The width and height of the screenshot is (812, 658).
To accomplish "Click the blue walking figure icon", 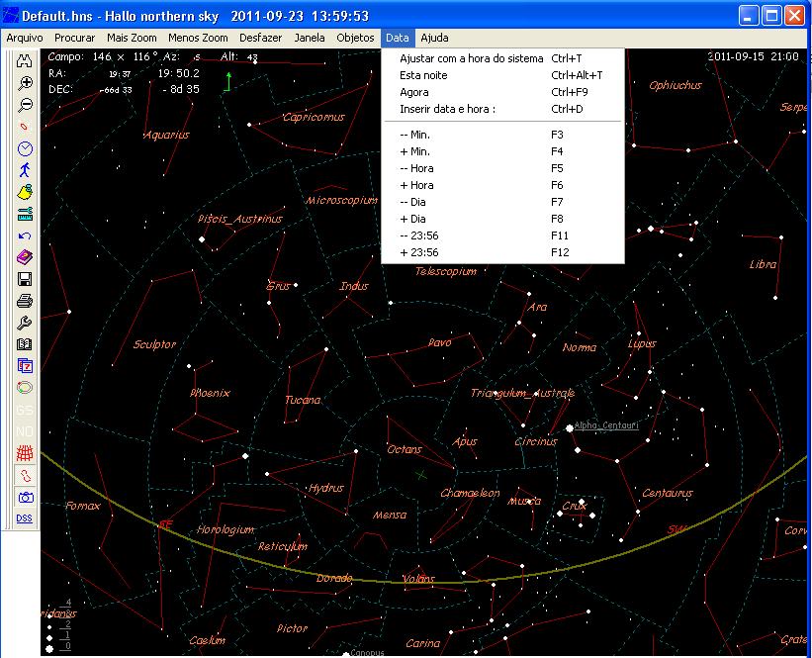I will (x=25, y=170).
